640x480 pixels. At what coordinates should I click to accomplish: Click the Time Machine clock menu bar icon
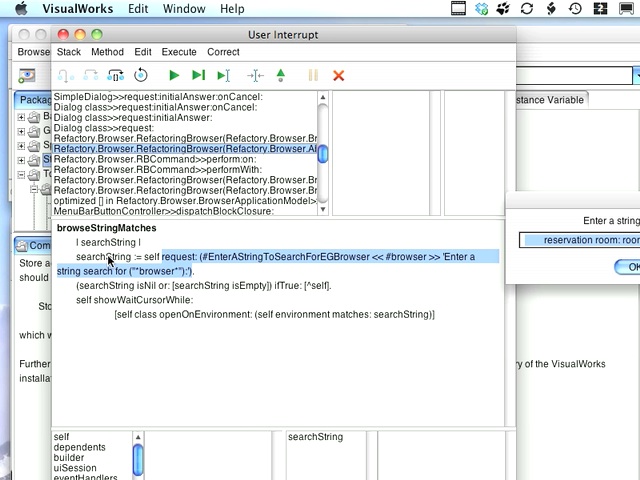tap(576, 9)
